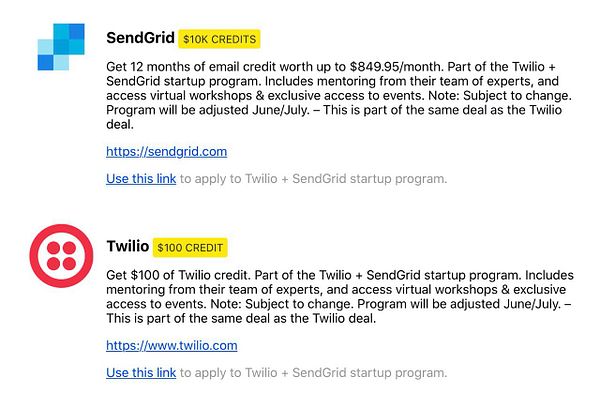The height and width of the screenshot is (410, 600).
Task: Click the SendGrid blue squares logo
Action: pos(61,47)
